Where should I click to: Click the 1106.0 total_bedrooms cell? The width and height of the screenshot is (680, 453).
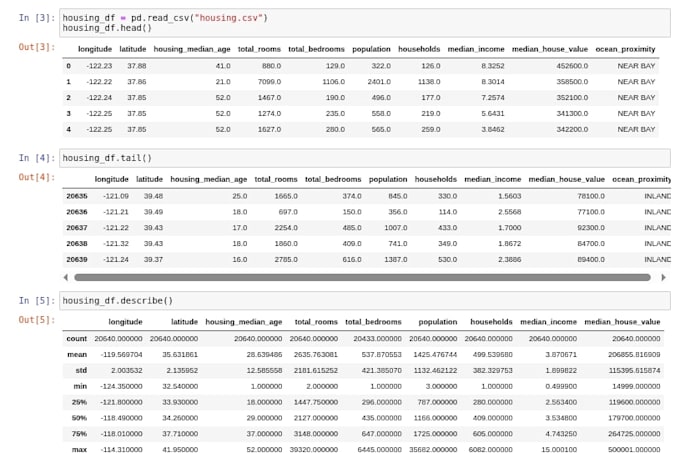[x=333, y=82]
